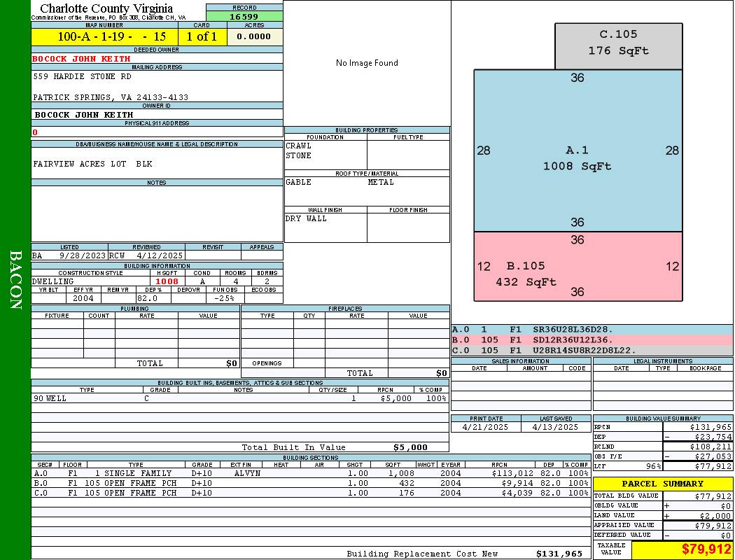735x560 pixels.
Task: Click WELL RPCN value $5,000
Action: click(x=396, y=398)
